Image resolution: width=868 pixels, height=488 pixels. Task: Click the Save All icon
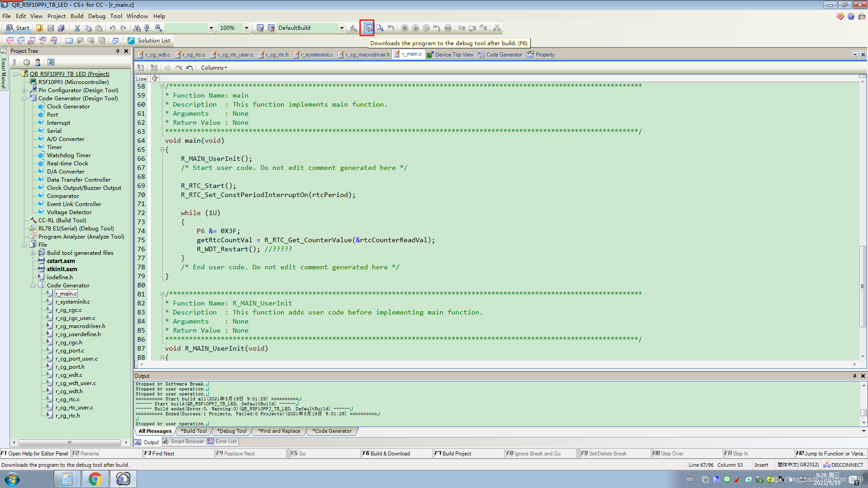[61, 28]
